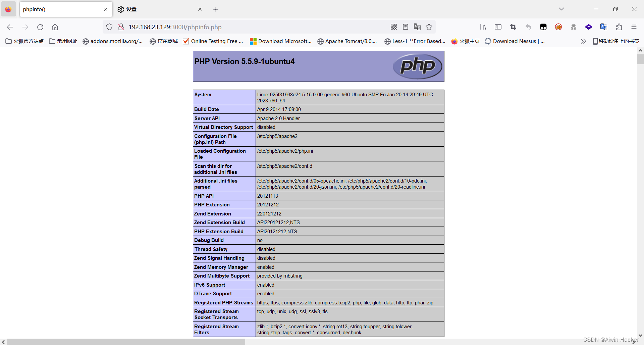The image size is (644, 345).
Task: Click scroll down arrow on vertical scrollbar
Action: point(640,335)
